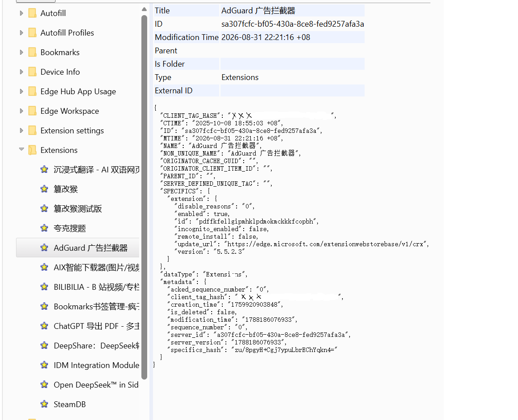This screenshot has width=518, height=420.
Task: Click star icon beside BILIBILIA
Action: (44, 287)
